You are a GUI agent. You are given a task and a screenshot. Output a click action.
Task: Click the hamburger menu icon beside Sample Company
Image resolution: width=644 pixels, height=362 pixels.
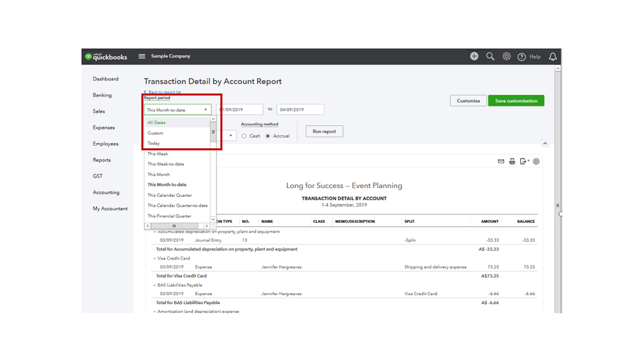coord(142,57)
